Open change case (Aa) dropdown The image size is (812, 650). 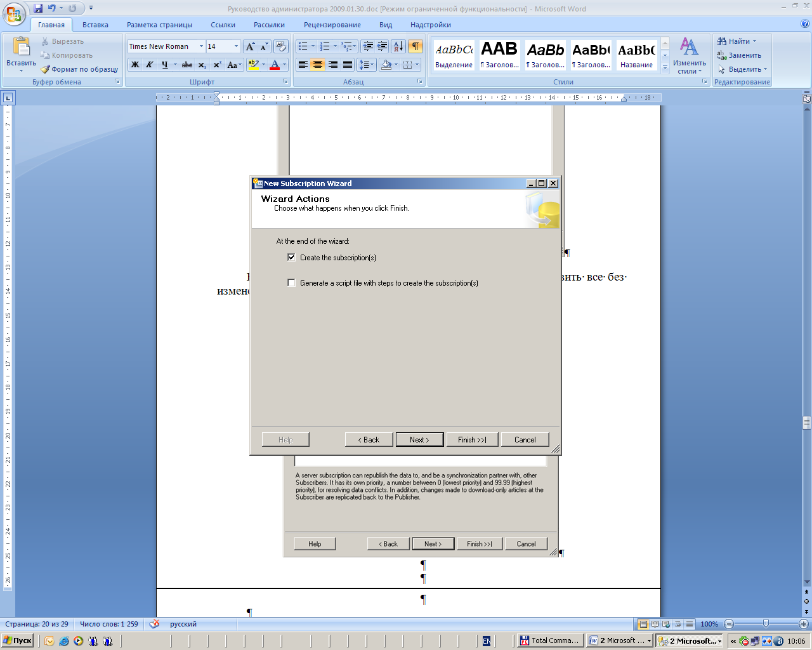234,65
